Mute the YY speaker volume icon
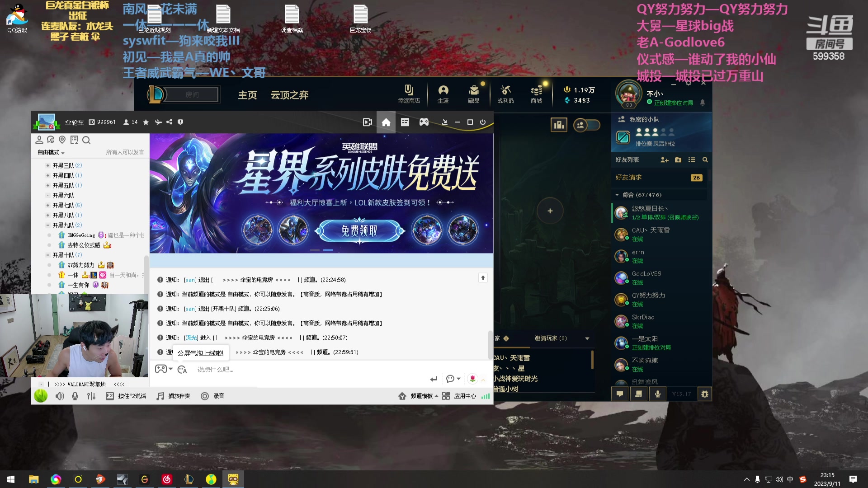This screenshot has width=868, height=488. (x=60, y=396)
